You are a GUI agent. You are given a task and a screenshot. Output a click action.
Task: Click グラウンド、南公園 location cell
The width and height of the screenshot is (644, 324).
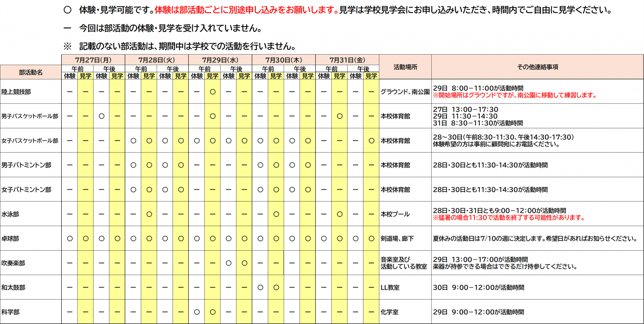point(405,92)
